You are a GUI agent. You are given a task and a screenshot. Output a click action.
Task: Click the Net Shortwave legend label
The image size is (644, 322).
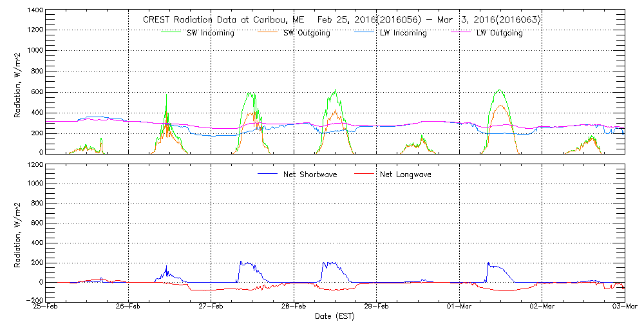[310, 175]
